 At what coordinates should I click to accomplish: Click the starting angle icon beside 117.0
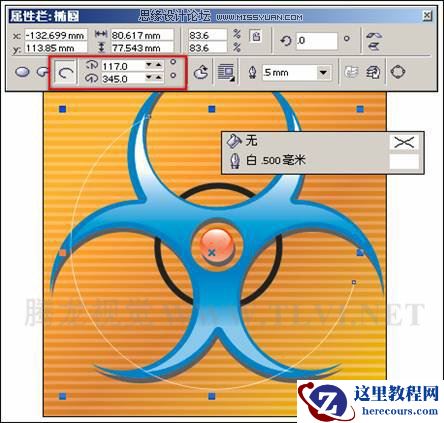pyautogui.click(x=91, y=65)
